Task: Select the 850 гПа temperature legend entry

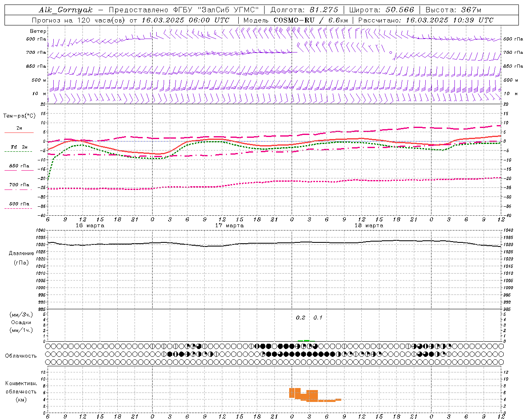Action: point(19,166)
